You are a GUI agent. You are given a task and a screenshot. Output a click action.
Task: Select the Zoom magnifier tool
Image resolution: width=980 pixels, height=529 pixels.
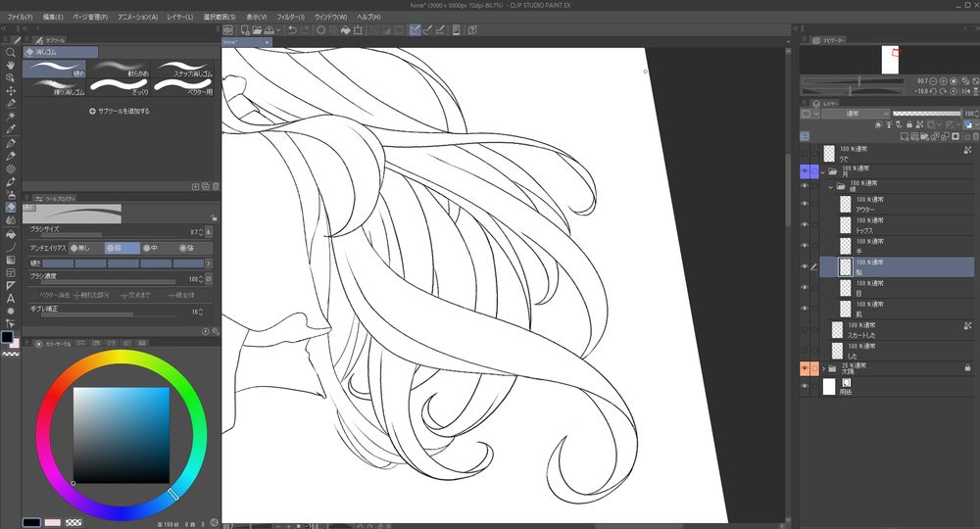pyautogui.click(x=10, y=52)
